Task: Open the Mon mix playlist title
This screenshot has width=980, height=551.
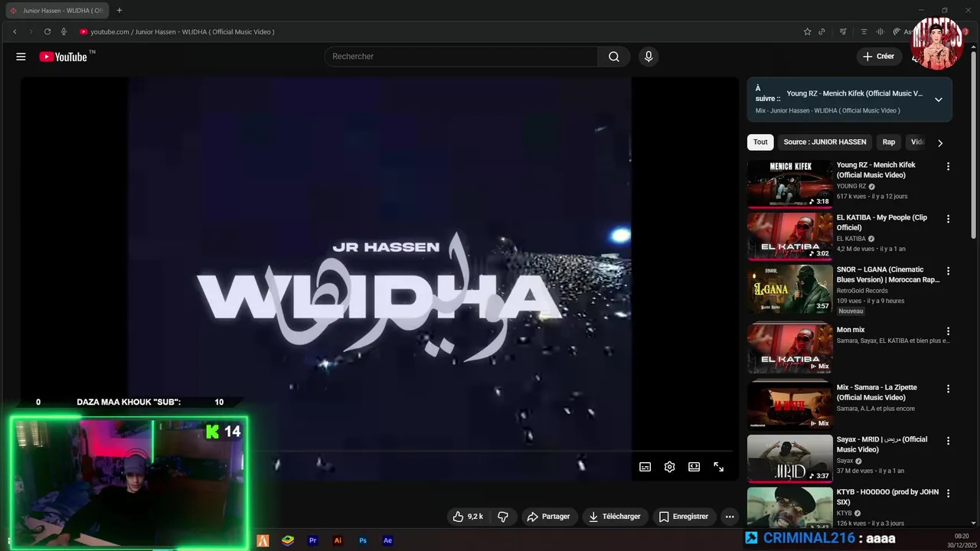Action: [851, 330]
